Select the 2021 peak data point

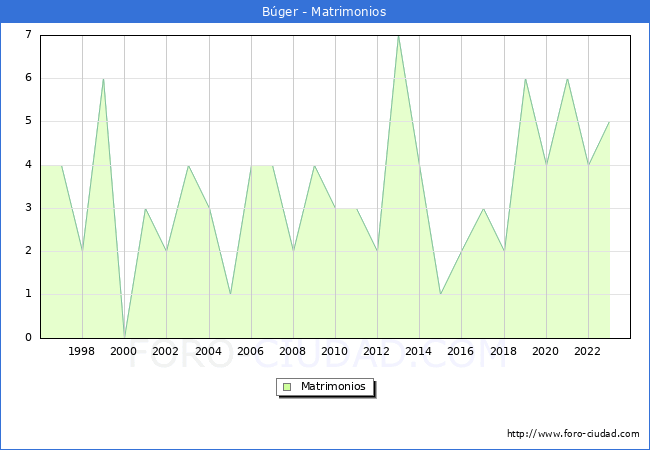567,79
